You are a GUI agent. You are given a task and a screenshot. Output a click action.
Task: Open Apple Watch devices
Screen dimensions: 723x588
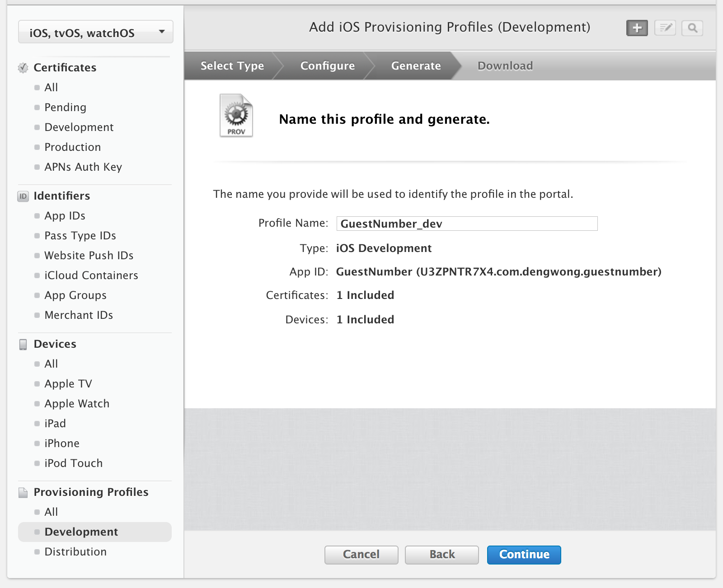(77, 404)
